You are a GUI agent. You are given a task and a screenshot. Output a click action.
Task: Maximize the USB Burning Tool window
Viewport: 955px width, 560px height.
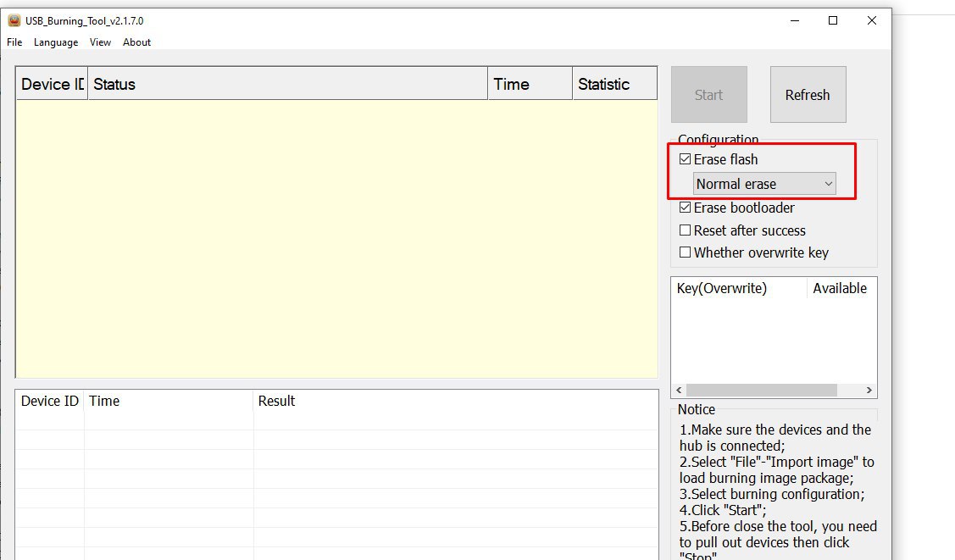833,20
